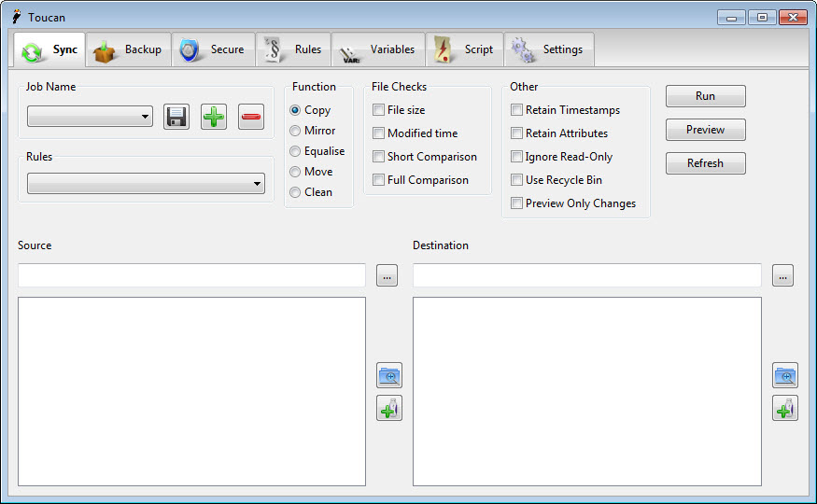Select the Mirror function
The width and height of the screenshot is (817, 504).
pos(313,131)
